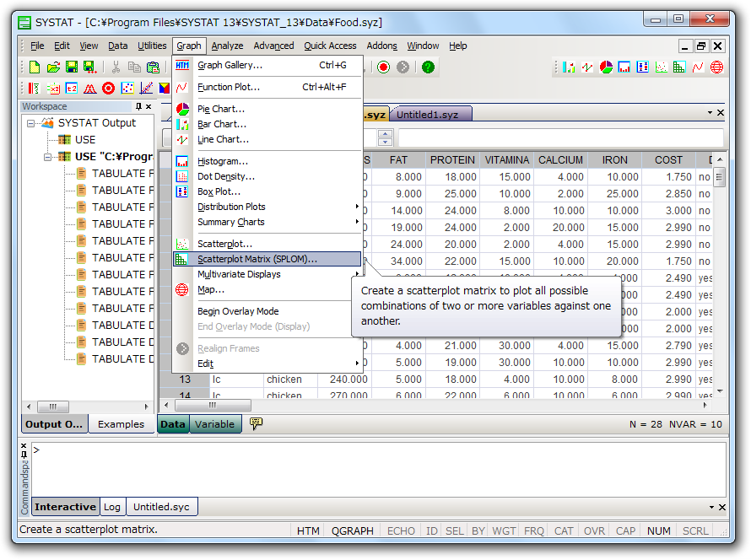Click the Cut scissors icon
Viewport: 751px width, 560px height.
click(116, 67)
